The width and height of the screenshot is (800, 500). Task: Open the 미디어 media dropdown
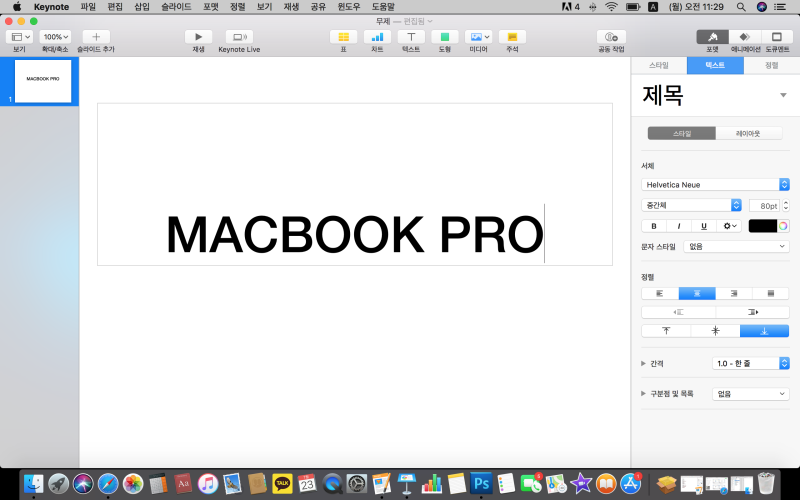pos(479,37)
